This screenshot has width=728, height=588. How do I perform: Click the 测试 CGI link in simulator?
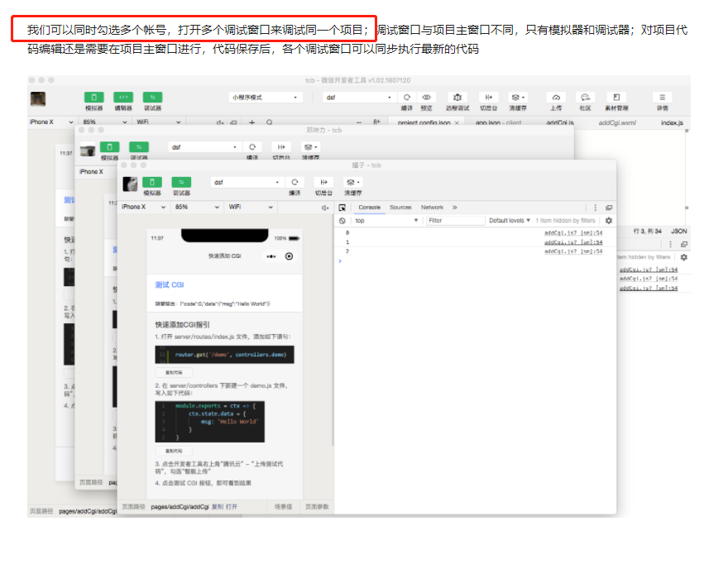tap(170, 285)
